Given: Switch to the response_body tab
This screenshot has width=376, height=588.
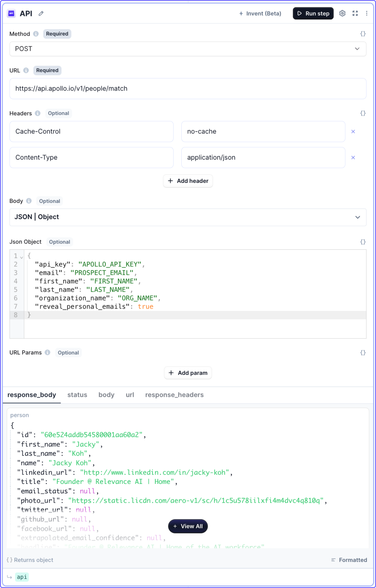Looking at the screenshot, I should [x=32, y=395].
